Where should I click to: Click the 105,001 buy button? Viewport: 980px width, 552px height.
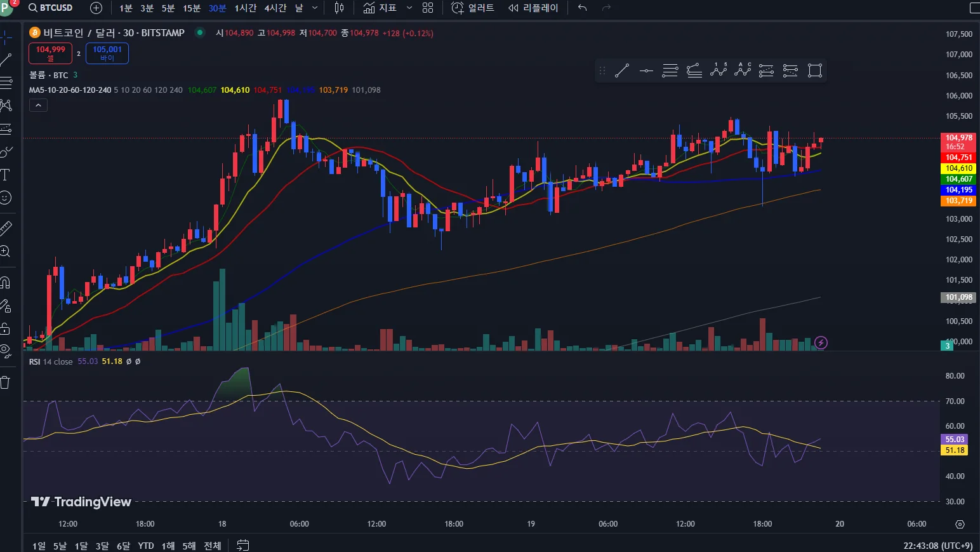[107, 53]
